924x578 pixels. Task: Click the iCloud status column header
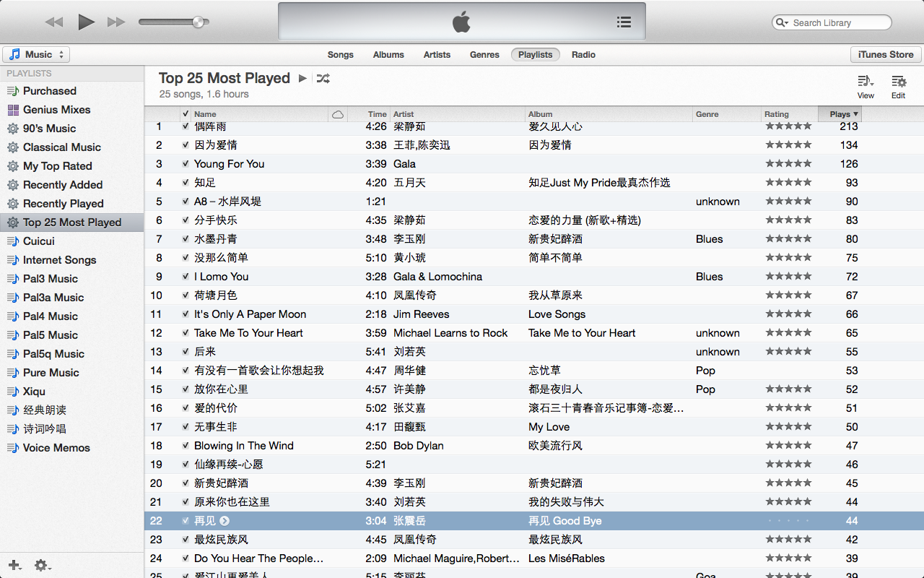tap(338, 114)
